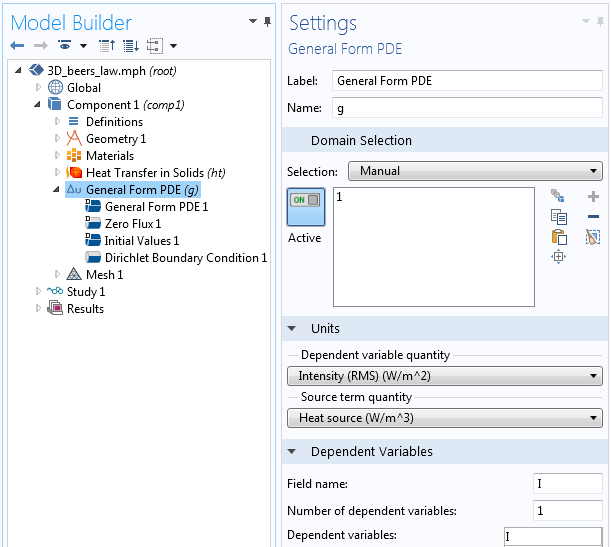Click the Label text field
This screenshot has height=547, width=611.
coord(467,81)
